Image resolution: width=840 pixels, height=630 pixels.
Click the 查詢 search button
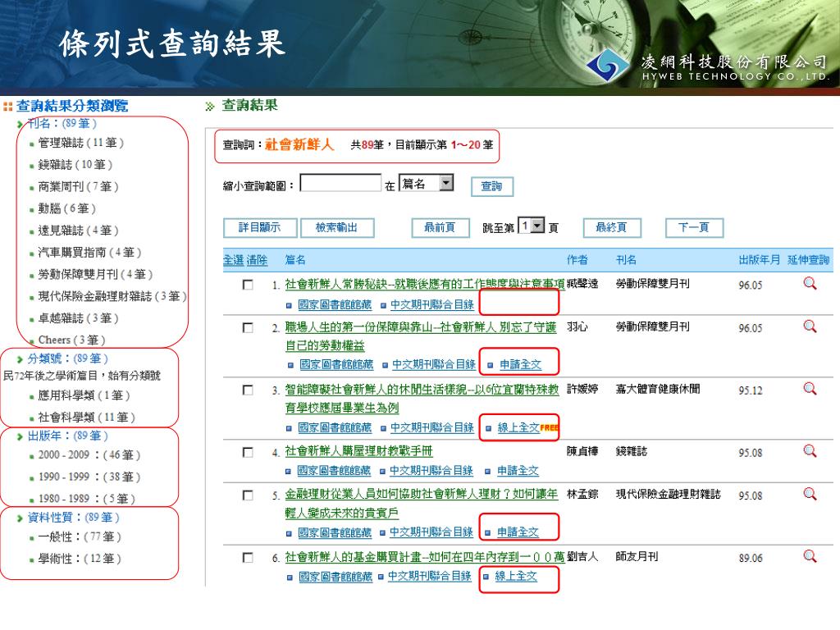pyautogui.click(x=492, y=186)
